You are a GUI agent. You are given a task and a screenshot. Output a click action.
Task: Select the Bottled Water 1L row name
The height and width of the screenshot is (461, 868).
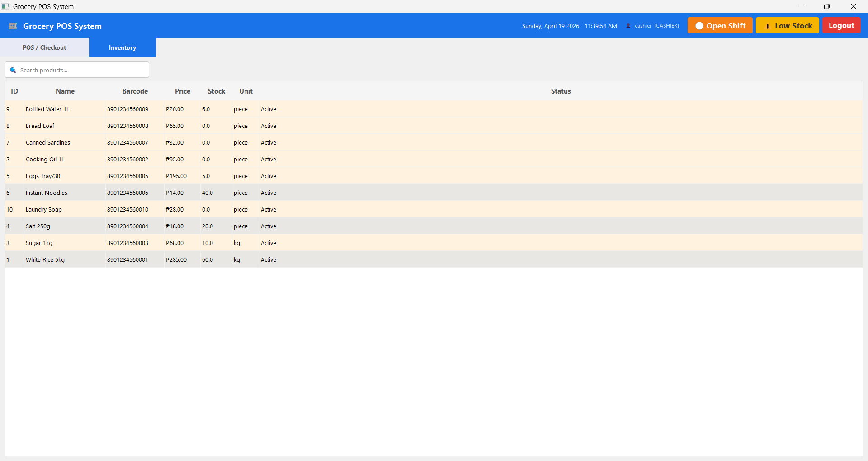click(47, 109)
